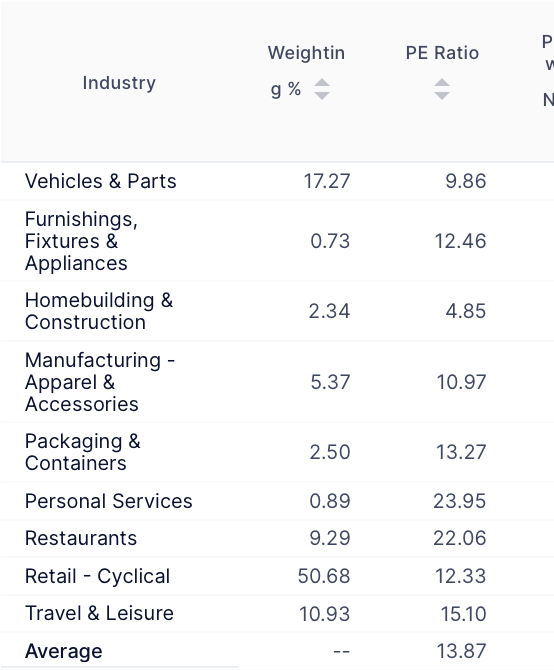Screen dimensions: 554x670
Task: Click the average PE ratio 13.87
Action: (x=461, y=651)
